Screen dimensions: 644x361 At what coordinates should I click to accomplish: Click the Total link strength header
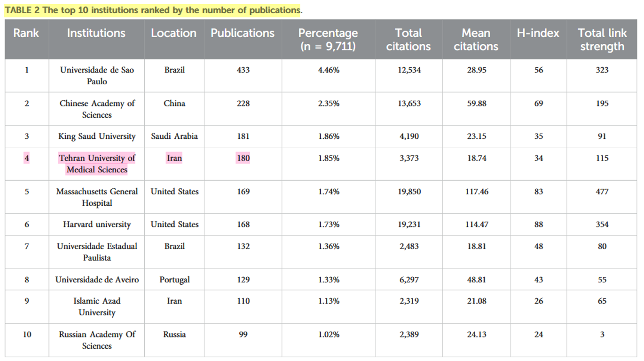tap(602, 40)
